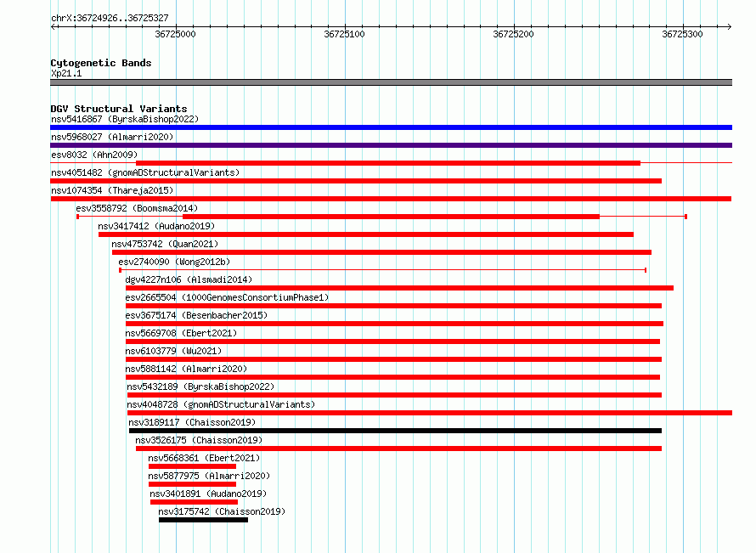This screenshot has height=553, width=756.
Task: Click nsv5881142 (Almarri2020) label
Action: click(x=186, y=369)
